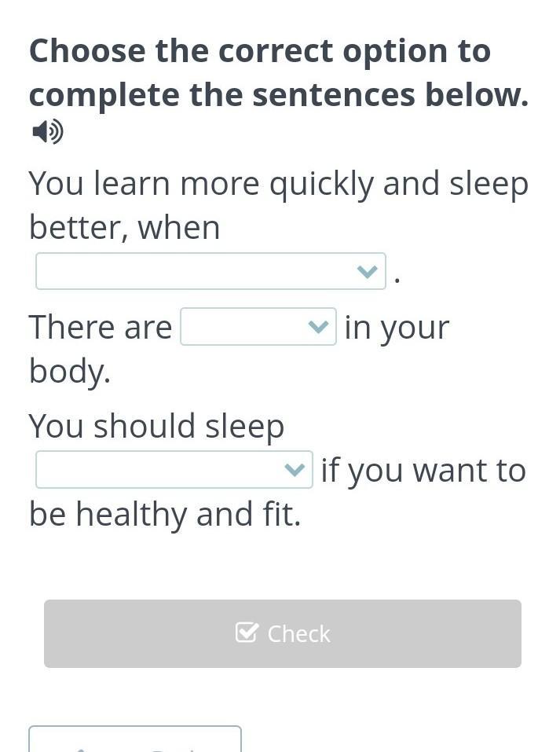Click the words 'You should sleep'
Viewport: 560px width, 752px height.
156,426
